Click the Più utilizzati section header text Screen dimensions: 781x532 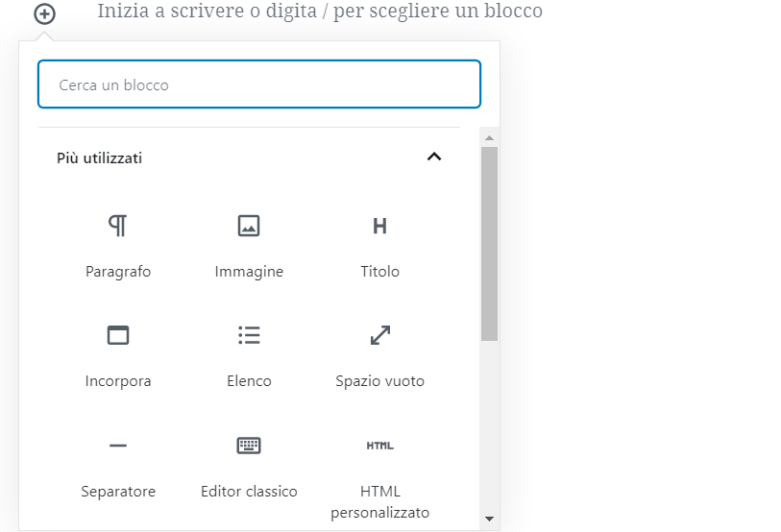100,157
